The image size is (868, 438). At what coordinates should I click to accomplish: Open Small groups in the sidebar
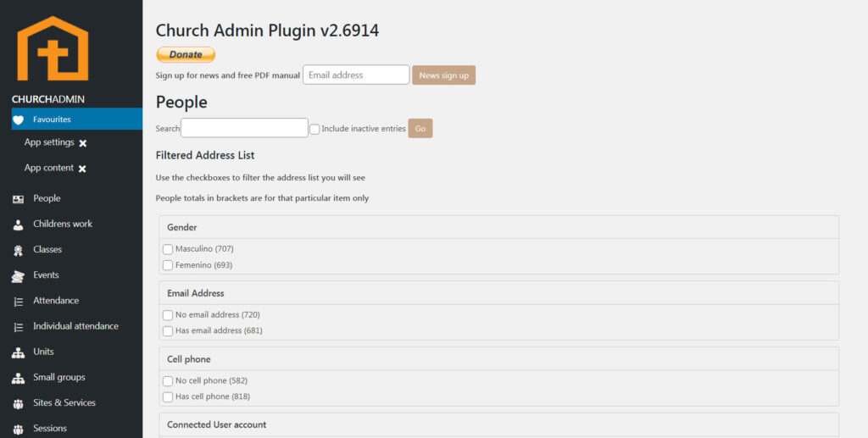58,377
